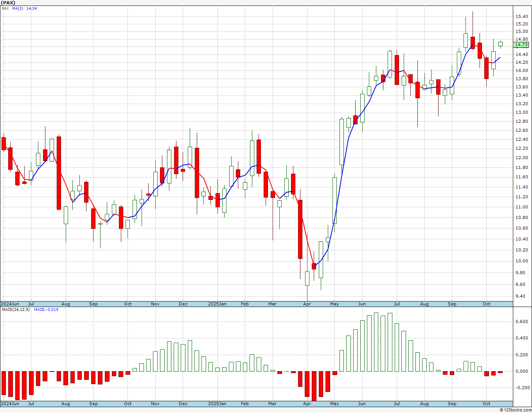Select the 0.400 MACD axis label
The width and height of the screenshot is (532, 413).
click(521, 338)
